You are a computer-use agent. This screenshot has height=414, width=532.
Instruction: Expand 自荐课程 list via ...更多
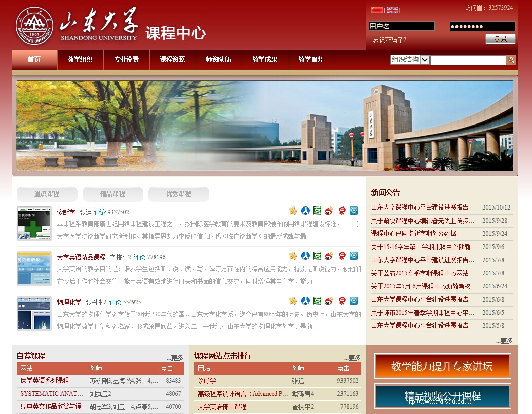175,357
